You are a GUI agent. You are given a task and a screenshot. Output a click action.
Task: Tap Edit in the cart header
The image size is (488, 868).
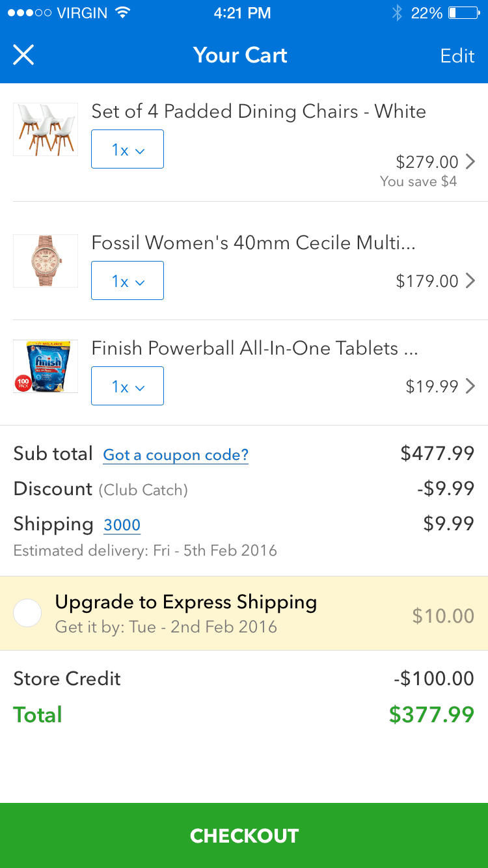pos(457,56)
